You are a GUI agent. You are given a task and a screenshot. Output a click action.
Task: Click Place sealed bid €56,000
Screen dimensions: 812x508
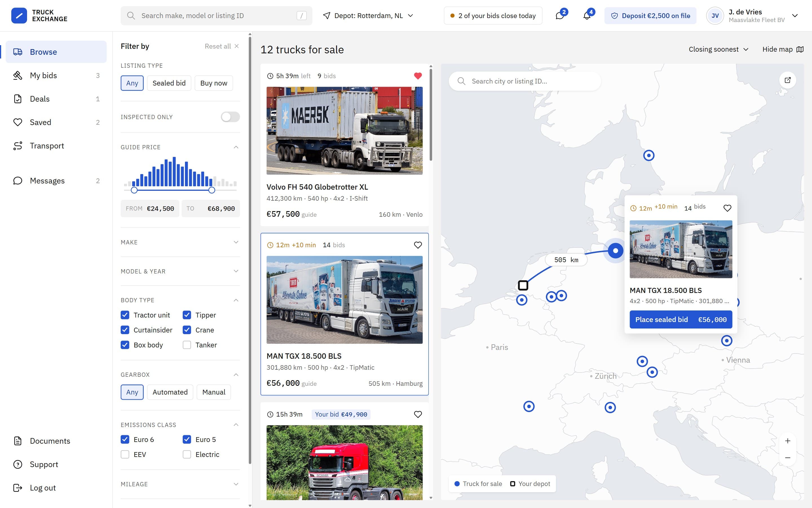pos(681,319)
